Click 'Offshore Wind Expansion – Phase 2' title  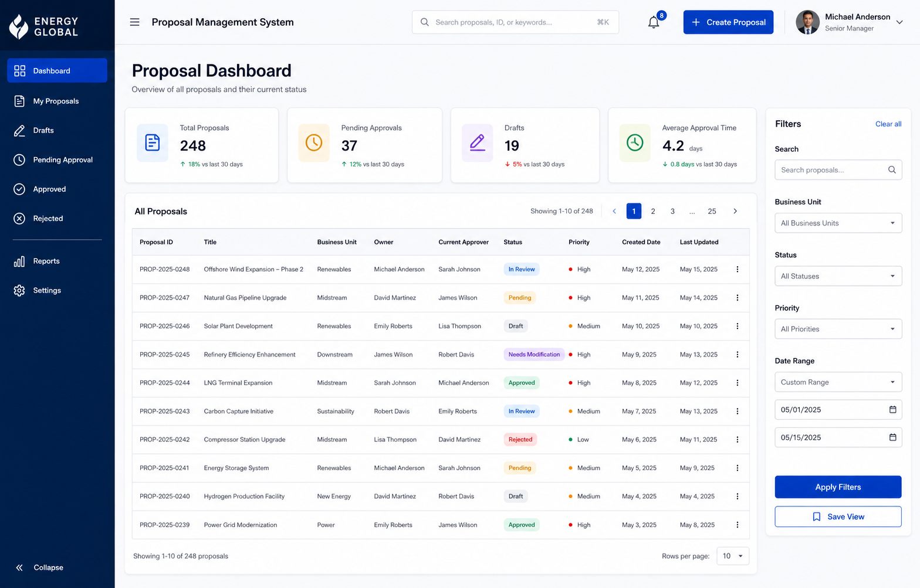point(253,270)
